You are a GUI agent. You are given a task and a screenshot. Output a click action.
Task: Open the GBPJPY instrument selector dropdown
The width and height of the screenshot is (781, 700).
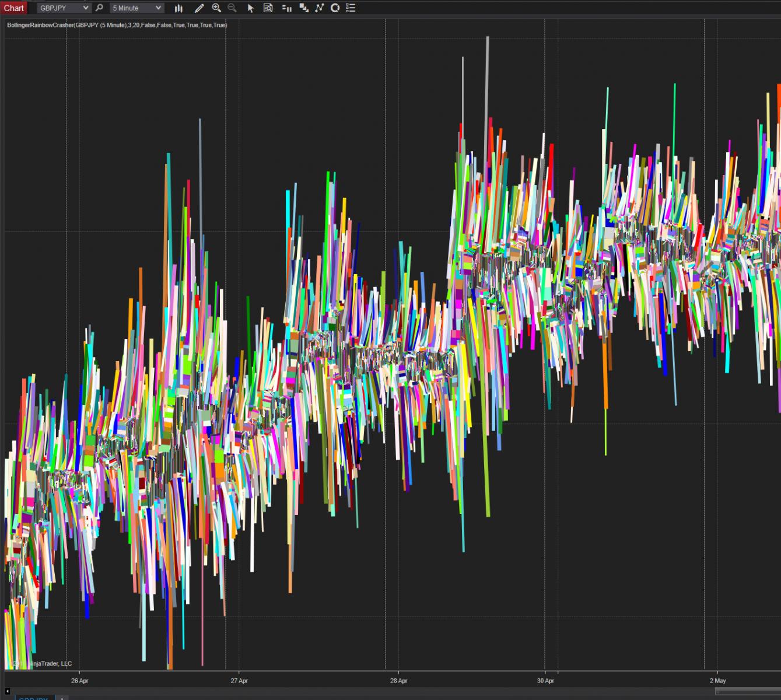coord(64,8)
